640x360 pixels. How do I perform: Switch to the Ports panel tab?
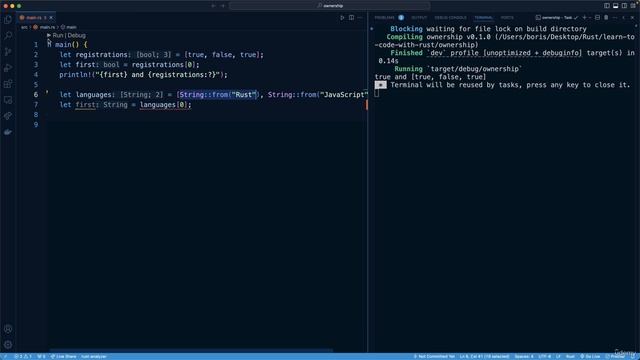pyautogui.click(x=507, y=18)
